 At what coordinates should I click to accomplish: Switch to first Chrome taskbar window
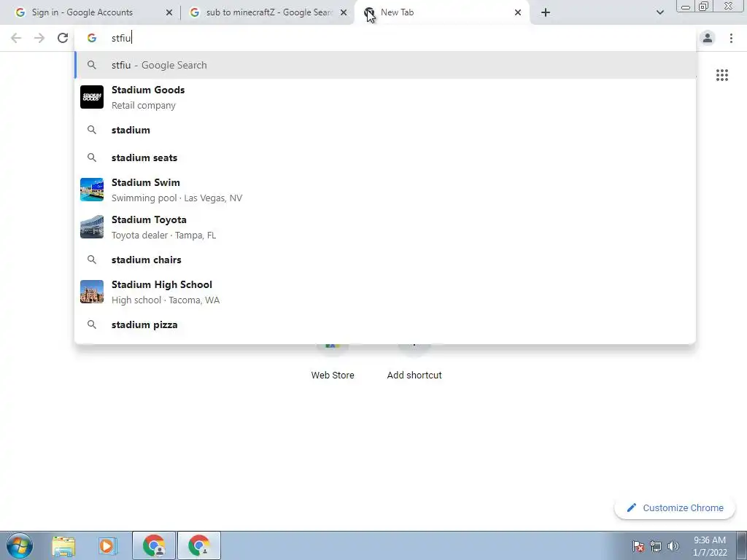pyautogui.click(x=154, y=545)
